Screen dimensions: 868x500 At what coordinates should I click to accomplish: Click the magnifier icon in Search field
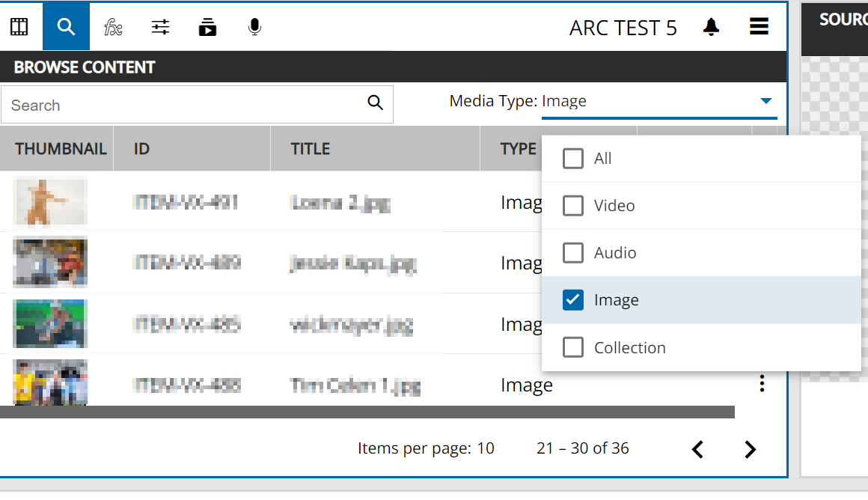(x=375, y=103)
